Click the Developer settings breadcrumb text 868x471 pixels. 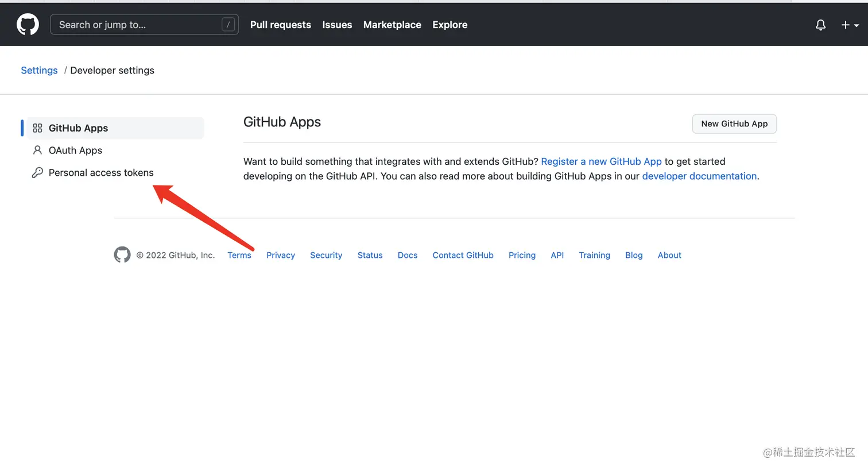(112, 70)
